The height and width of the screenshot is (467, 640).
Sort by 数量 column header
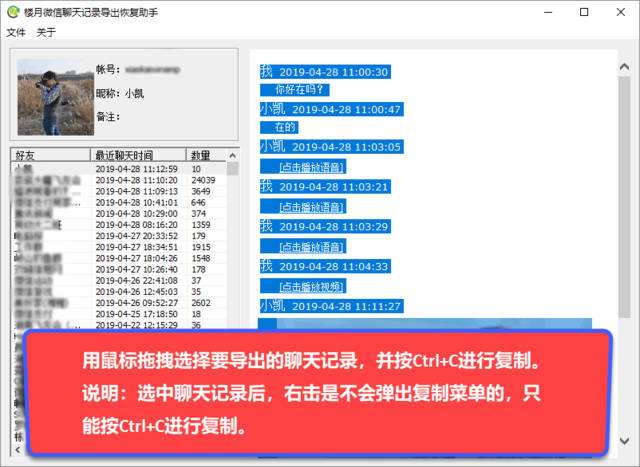pos(206,155)
